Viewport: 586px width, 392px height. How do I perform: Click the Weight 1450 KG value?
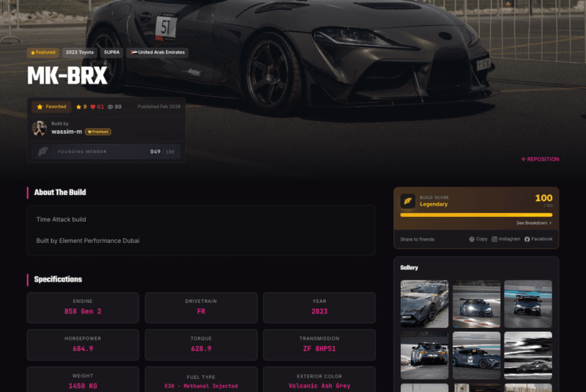click(x=83, y=386)
